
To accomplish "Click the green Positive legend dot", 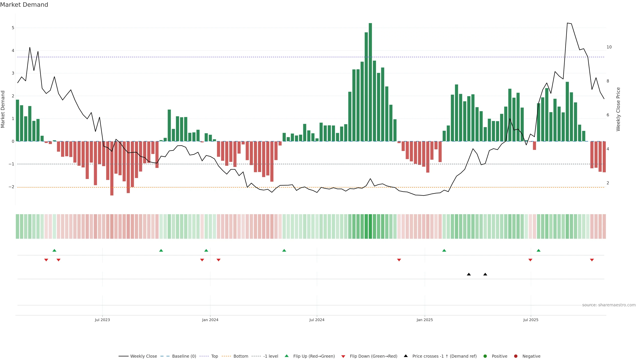I will tap(485, 356).
